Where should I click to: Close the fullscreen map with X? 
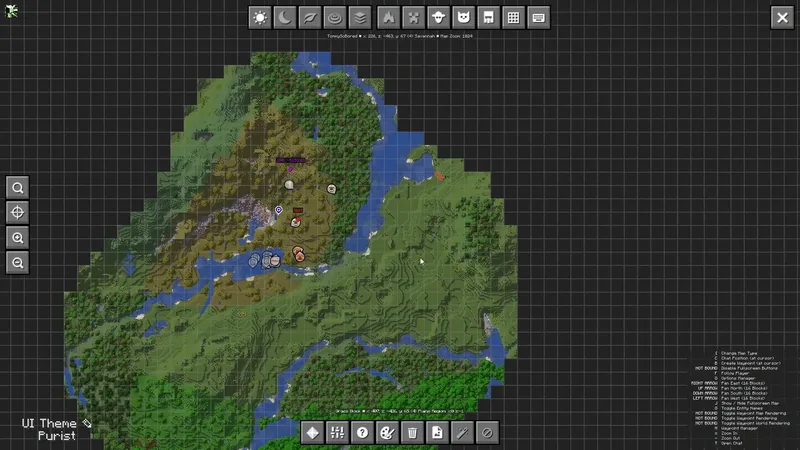click(782, 18)
